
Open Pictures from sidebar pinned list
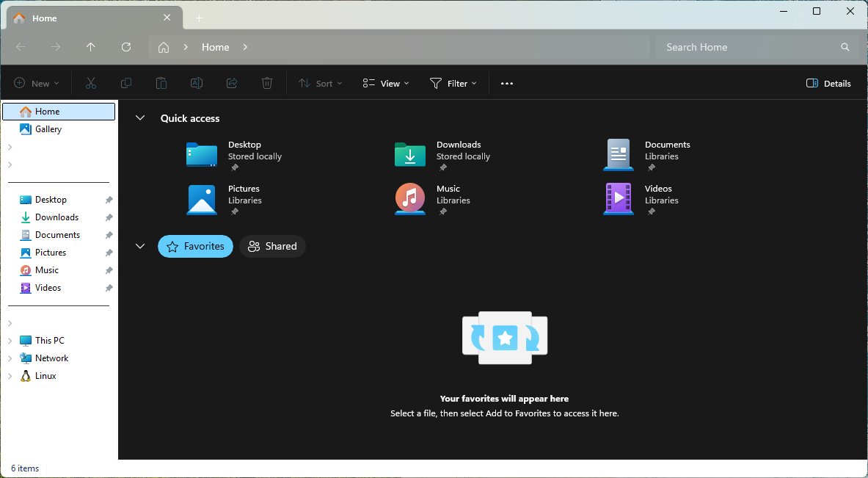coord(51,253)
